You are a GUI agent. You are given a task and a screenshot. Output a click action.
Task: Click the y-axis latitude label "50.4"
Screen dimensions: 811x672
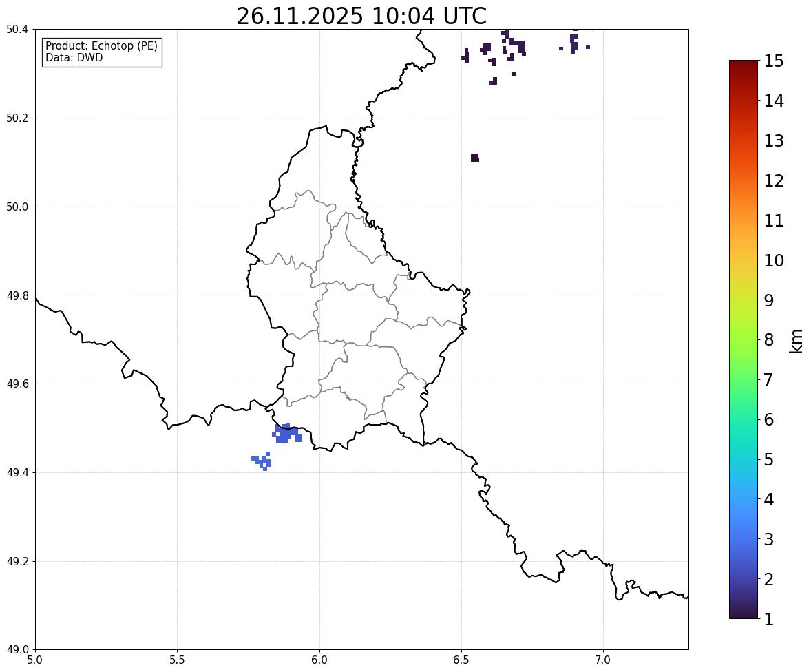(x=17, y=30)
